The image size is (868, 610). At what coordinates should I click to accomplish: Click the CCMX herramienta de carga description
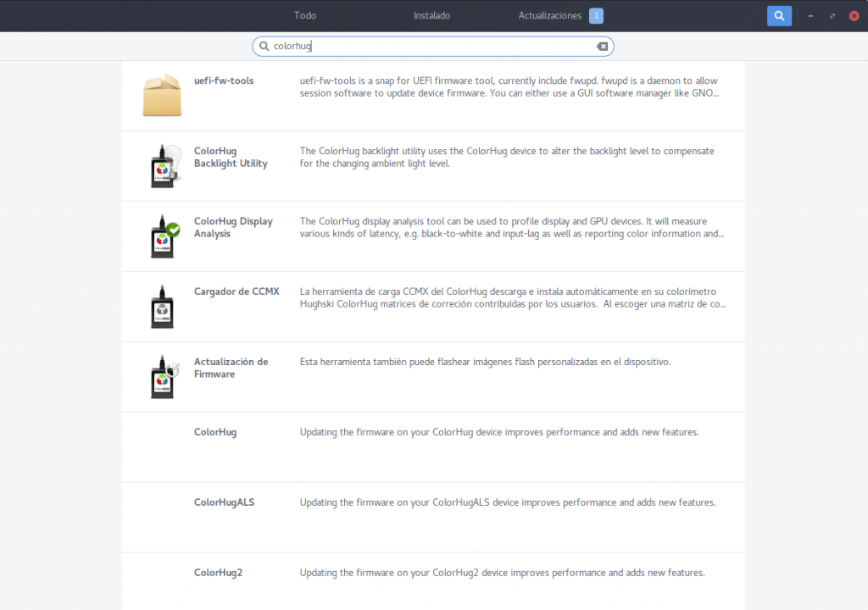pos(513,298)
